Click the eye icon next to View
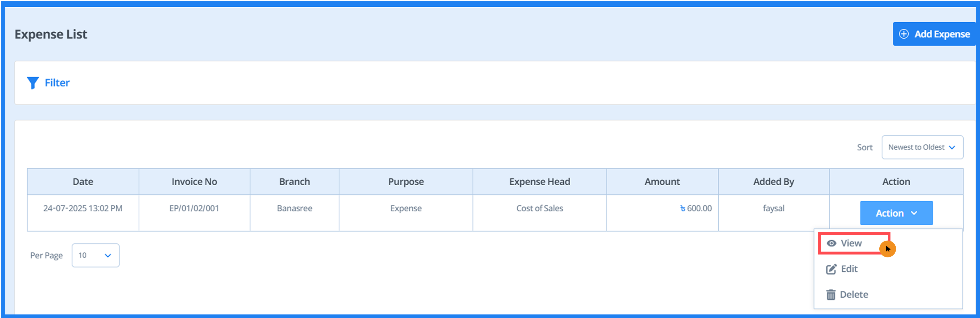Image resolution: width=980 pixels, height=318 pixels. click(x=831, y=243)
